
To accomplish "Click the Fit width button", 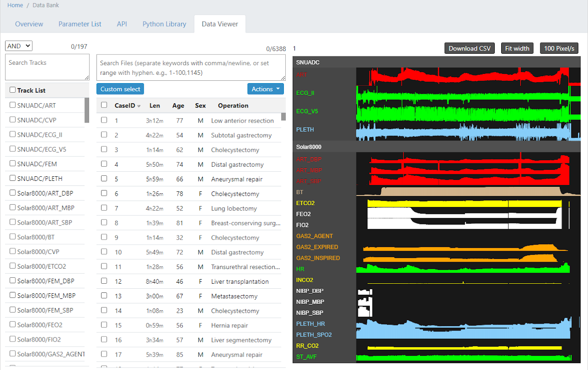I will pyautogui.click(x=517, y=48).
